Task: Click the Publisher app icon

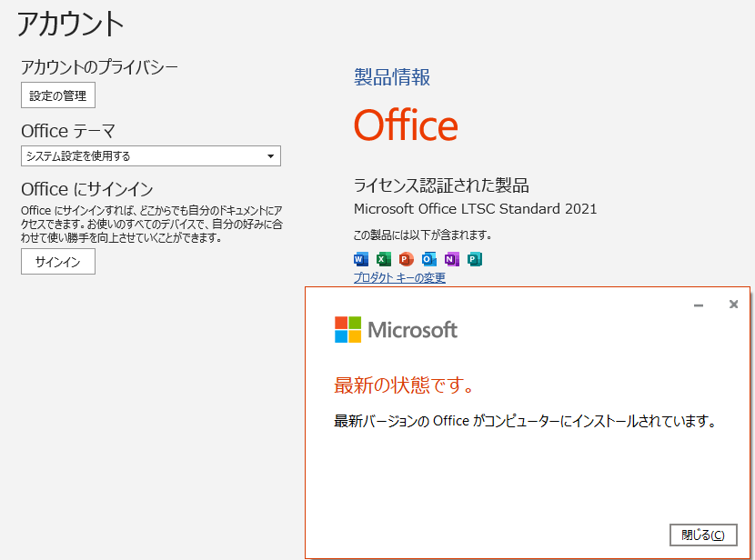Action: 474,259
